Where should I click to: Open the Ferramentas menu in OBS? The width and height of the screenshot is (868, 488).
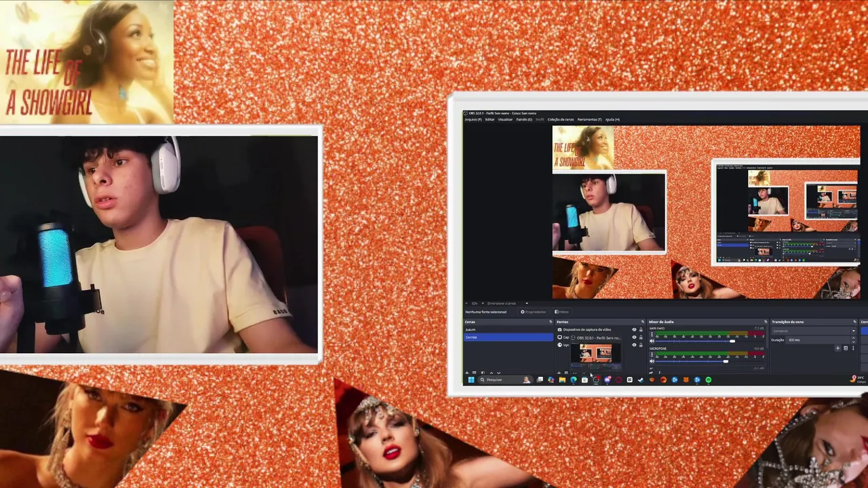tap(589, 119)
